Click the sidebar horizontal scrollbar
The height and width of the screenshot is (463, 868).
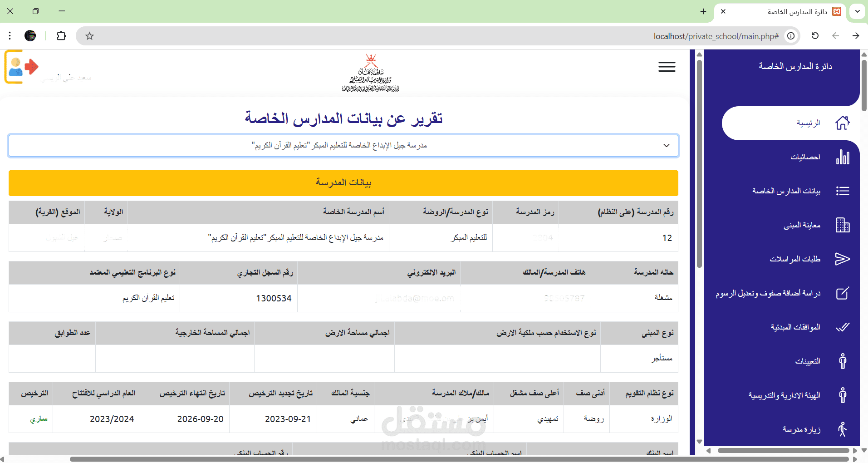[x=783, y=451]
